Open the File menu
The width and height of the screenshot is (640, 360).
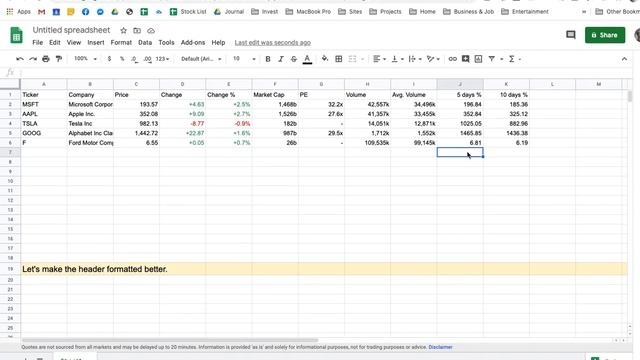tap(38, 42)
